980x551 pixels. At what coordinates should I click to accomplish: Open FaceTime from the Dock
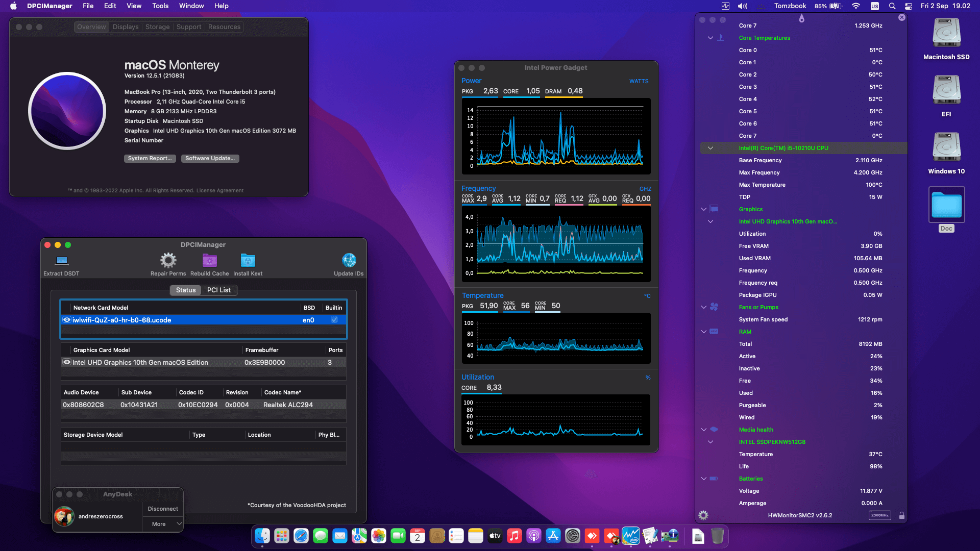398,536
